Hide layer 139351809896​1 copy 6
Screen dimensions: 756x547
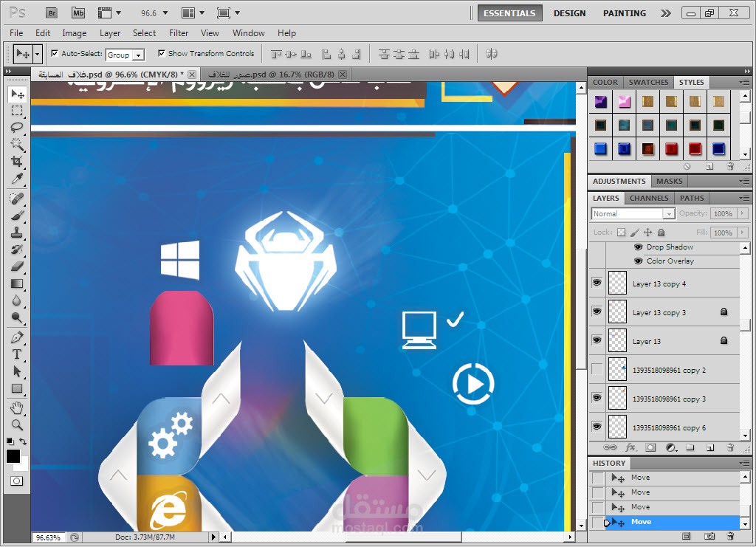[x=597, y=427]
